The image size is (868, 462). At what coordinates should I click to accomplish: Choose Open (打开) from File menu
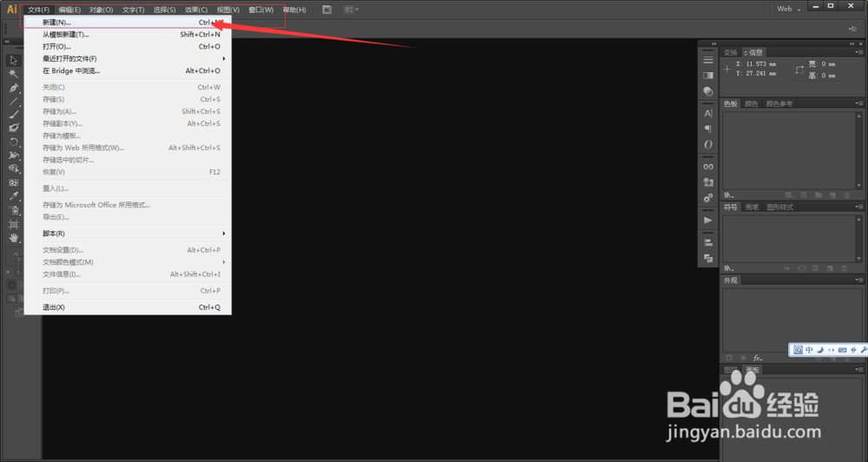[128, 47]
